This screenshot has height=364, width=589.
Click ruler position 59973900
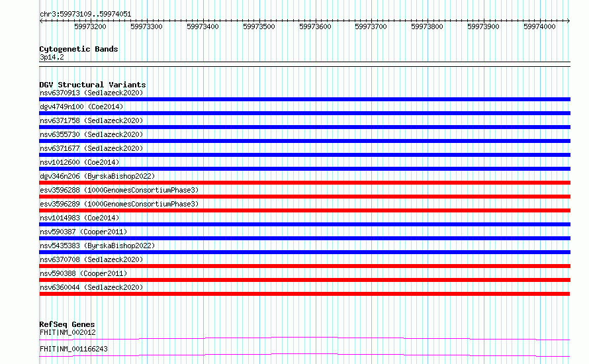pyautogui.click(x=484, y=26)
